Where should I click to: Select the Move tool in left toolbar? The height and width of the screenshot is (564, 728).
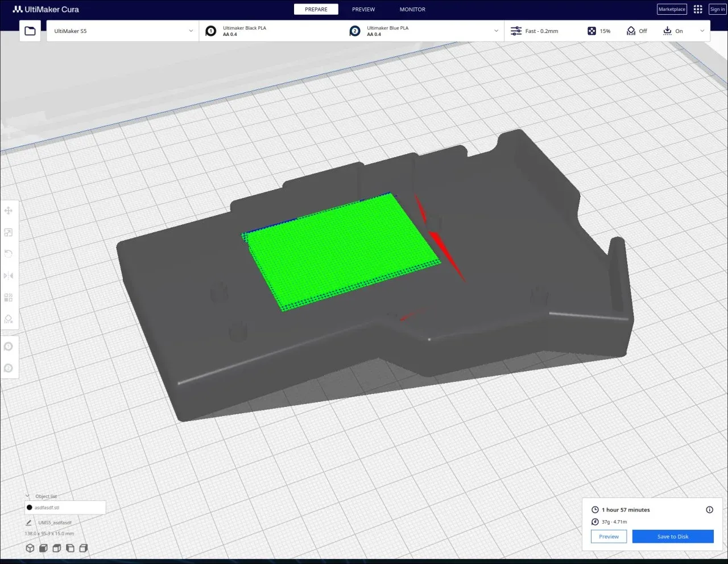(x=9, y=211)
